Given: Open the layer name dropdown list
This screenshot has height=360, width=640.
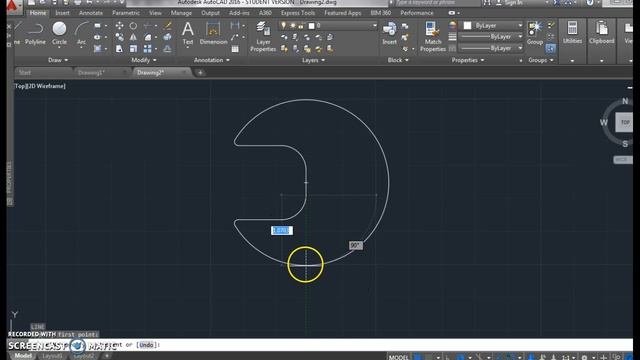Looking at the screenshot, I should 342,25.
